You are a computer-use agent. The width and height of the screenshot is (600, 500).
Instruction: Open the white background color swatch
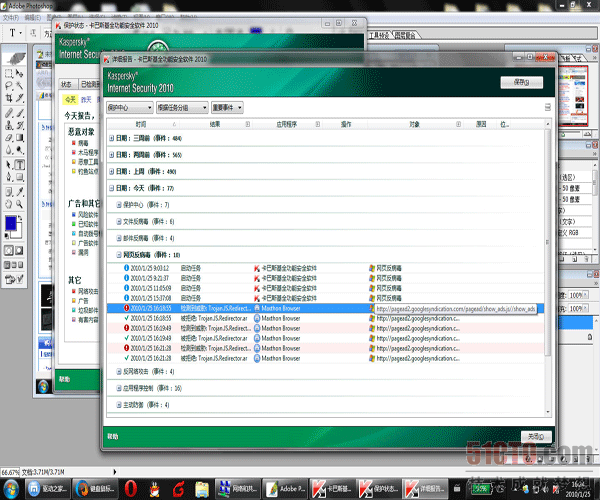coord(18,232)
